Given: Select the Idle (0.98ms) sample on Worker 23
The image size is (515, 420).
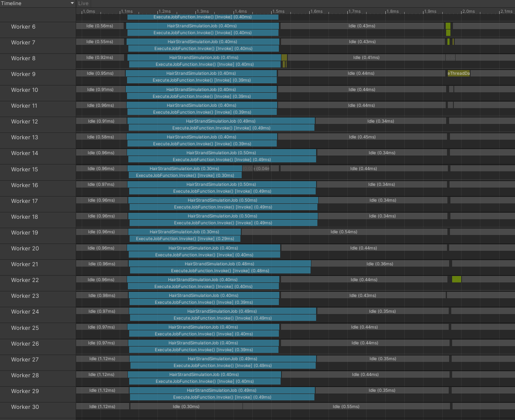Looking at the screenshot, I should 102,296.
